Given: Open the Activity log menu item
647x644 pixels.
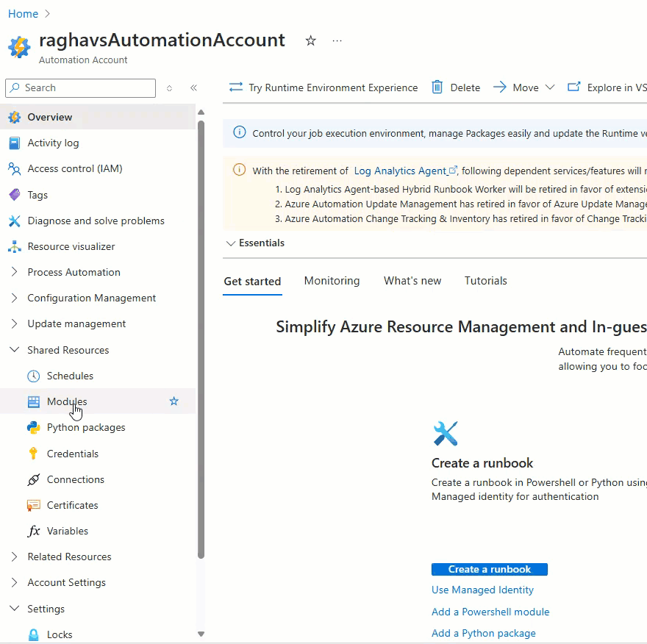Looking at the screenshot, I should [98, 143].
